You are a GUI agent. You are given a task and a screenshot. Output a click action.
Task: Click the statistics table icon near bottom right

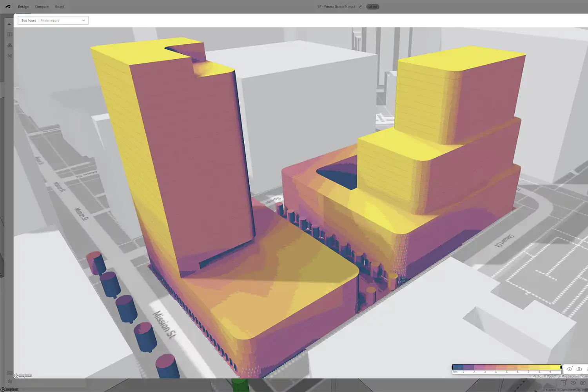pos(563,383)
